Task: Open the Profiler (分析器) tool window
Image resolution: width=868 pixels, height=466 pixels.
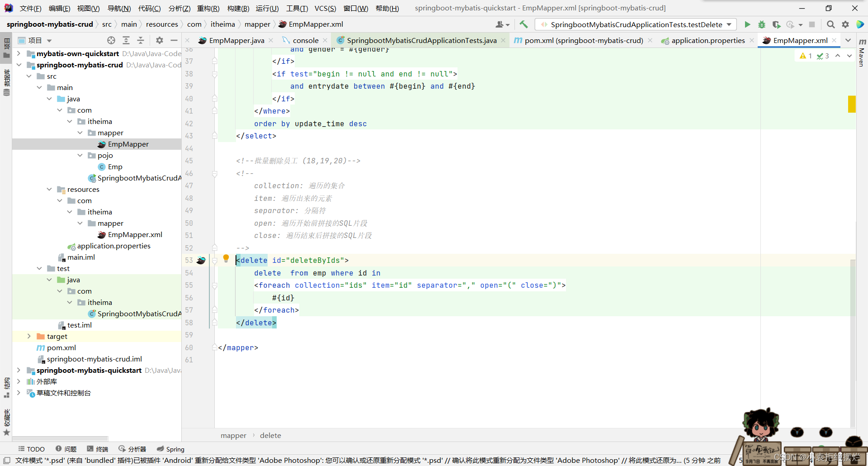Action: 132,449
